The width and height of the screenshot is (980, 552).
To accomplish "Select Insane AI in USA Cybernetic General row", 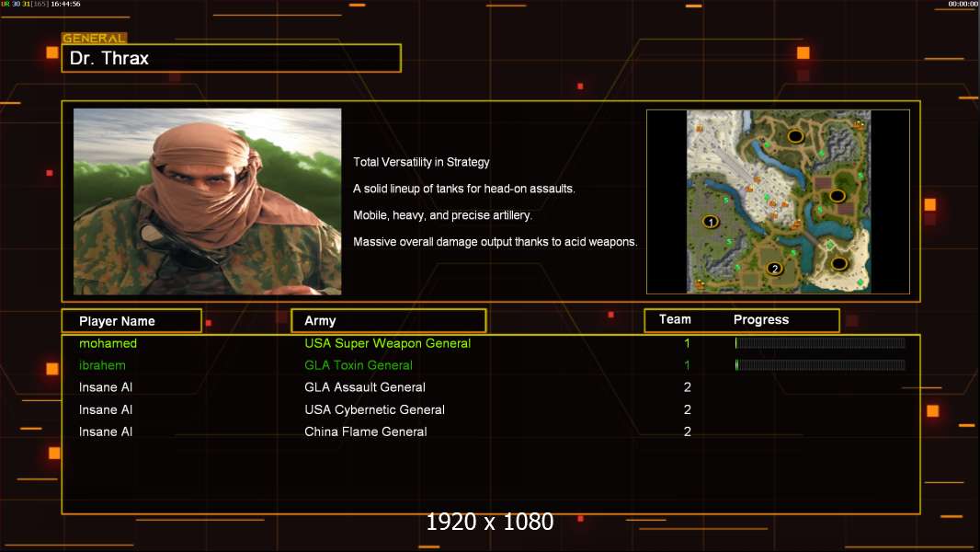I will pos(106,409).
